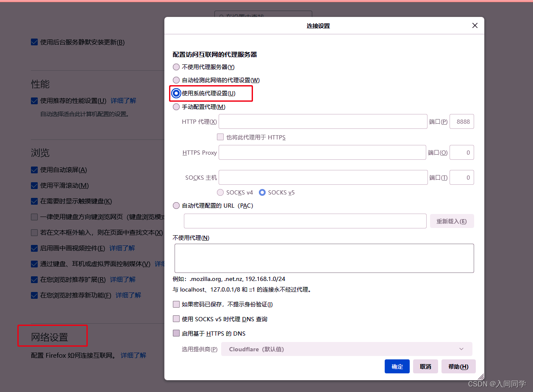
Task: Click the 性能 section heading
Action: (x=40, y=84)
